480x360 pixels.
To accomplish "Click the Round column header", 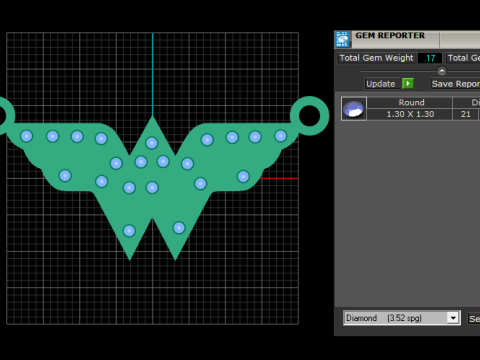I will (x=410, y=102).
